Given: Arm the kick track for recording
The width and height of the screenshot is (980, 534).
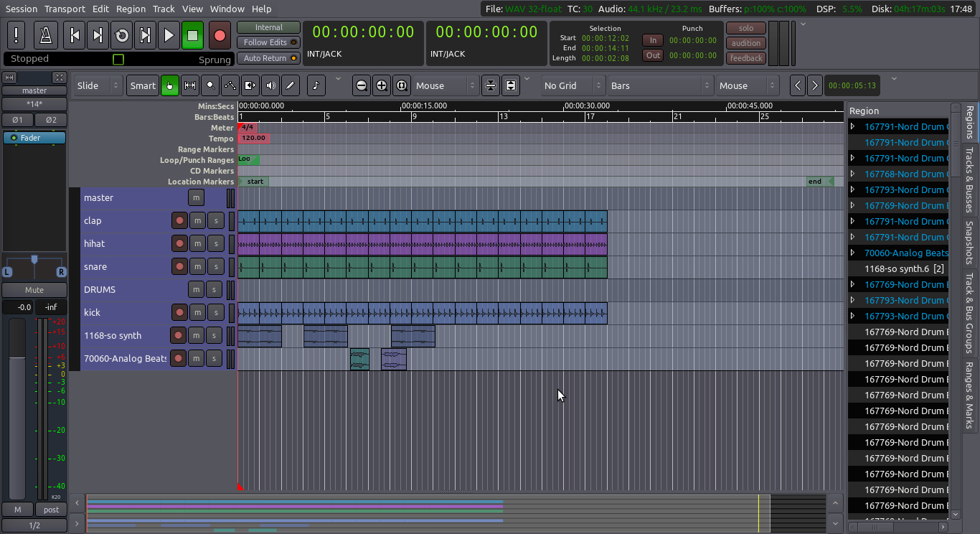Looking at the screenshot, I should point(180,312).
